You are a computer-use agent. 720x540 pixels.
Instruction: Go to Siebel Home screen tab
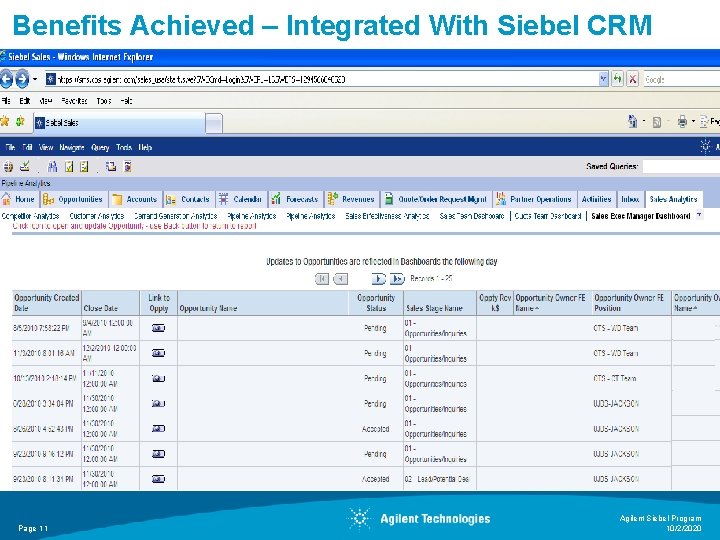point(19,199)
